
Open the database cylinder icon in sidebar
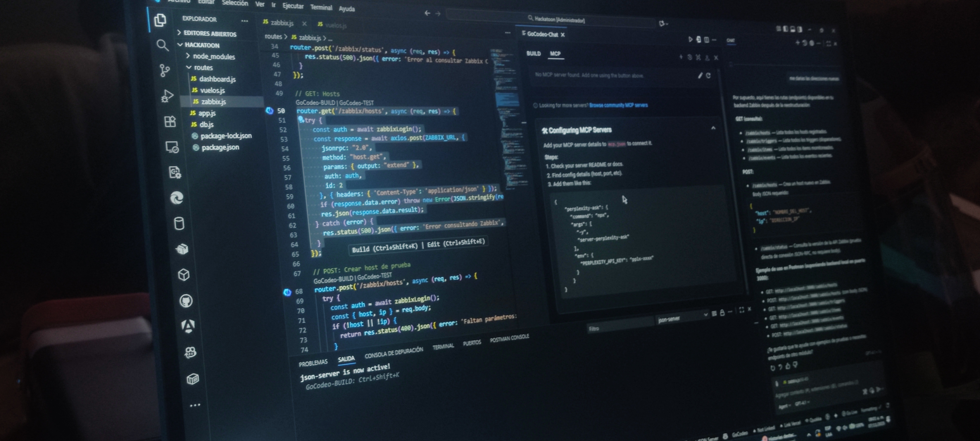tap(179, 223)
